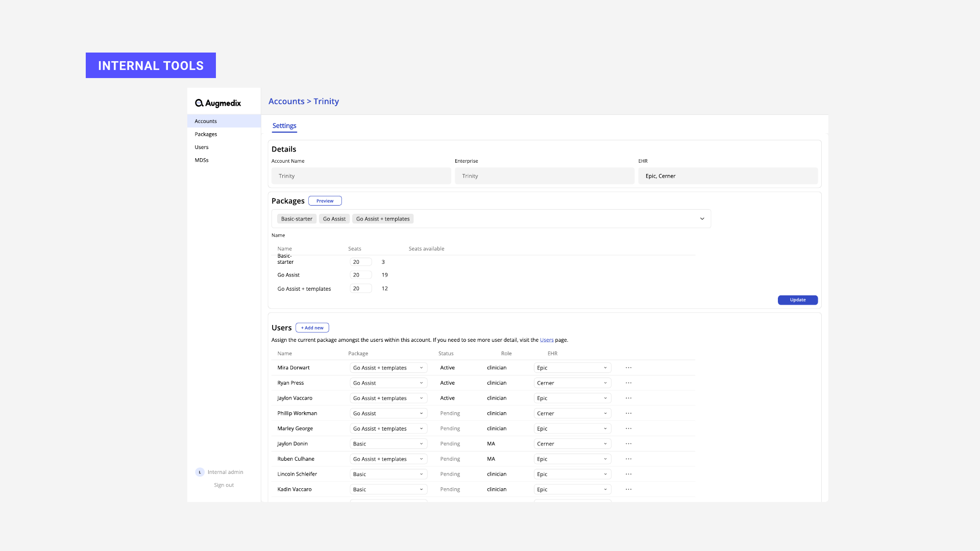Click the Go Assist + templates tag
This screenshot has width=980, height=551.
(383, 219)
